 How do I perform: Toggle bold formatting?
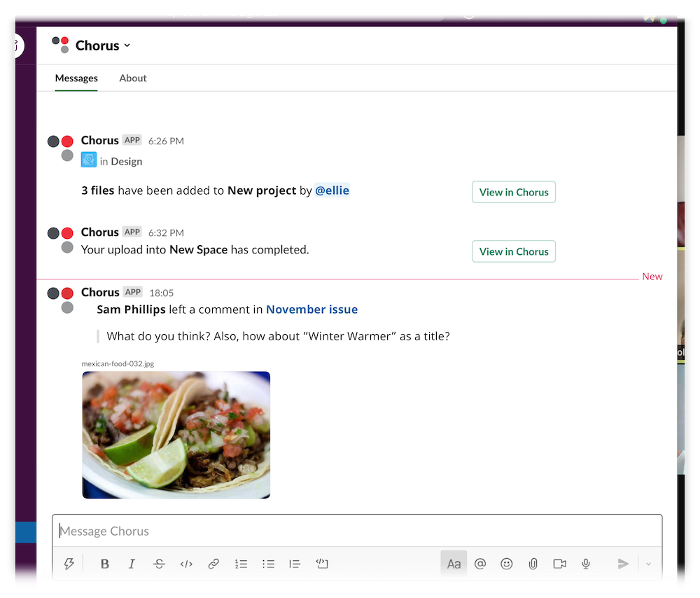(x=105, y=564)
